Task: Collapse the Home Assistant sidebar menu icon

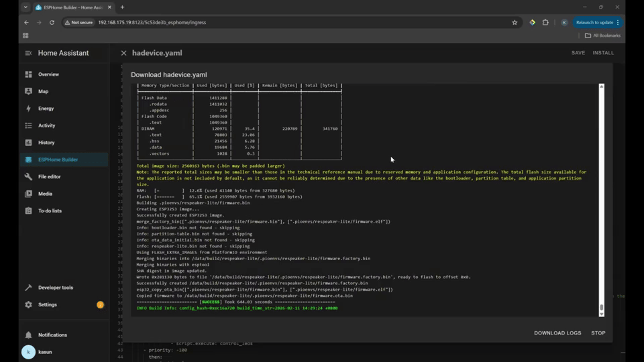Action: point(28,53)
